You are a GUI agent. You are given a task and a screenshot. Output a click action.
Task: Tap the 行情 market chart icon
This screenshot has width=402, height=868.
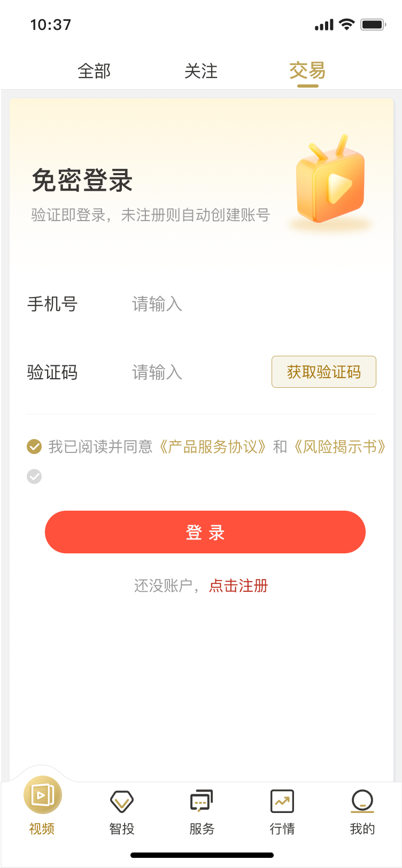282,801
